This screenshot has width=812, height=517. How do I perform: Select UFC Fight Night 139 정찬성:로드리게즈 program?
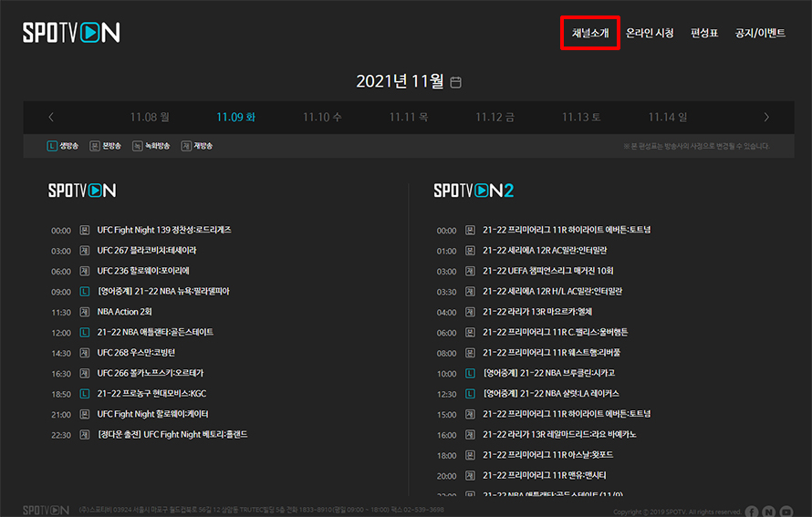[x=164, y=230]
